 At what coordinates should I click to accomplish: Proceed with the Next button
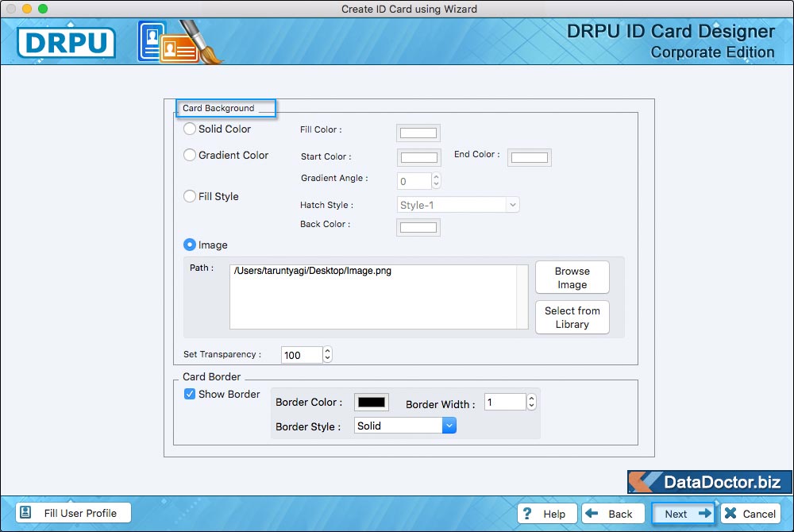click(x=683, y=513)
